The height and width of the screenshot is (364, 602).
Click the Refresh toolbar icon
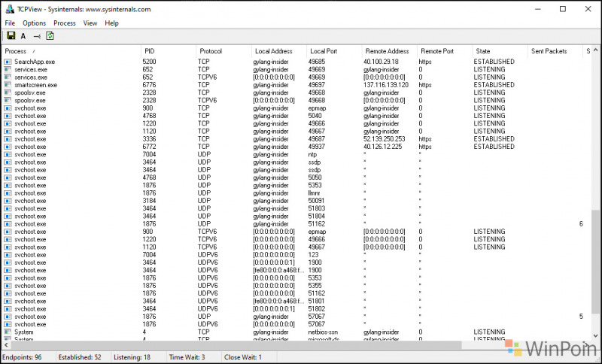[50, 35]
